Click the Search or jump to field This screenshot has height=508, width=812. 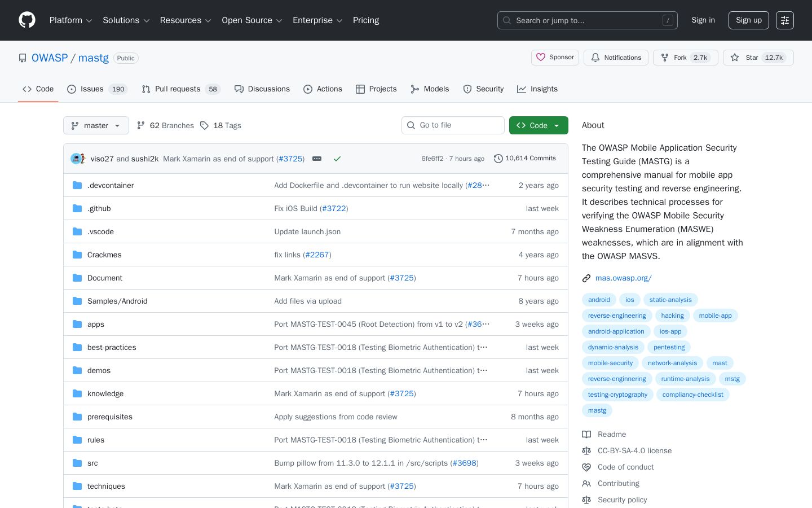pos(588,20)
